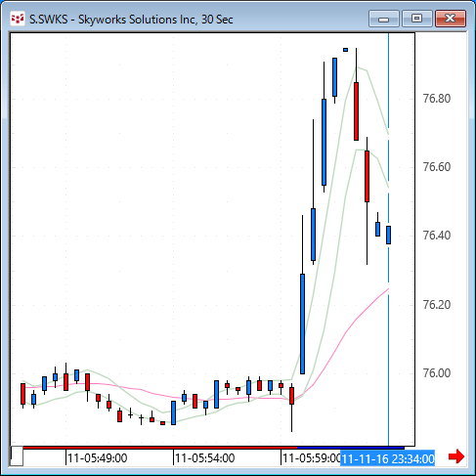Click the 11-05:59:00 time axis label
This screenshot has height=476, width=476.
[311, 458]
